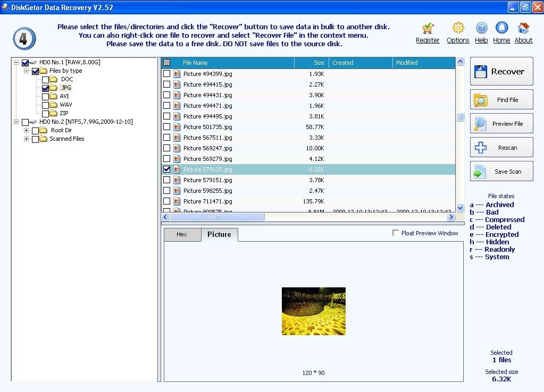Select the row Picture 598255.jpg
544x392 pixels.
pos(308,191)
